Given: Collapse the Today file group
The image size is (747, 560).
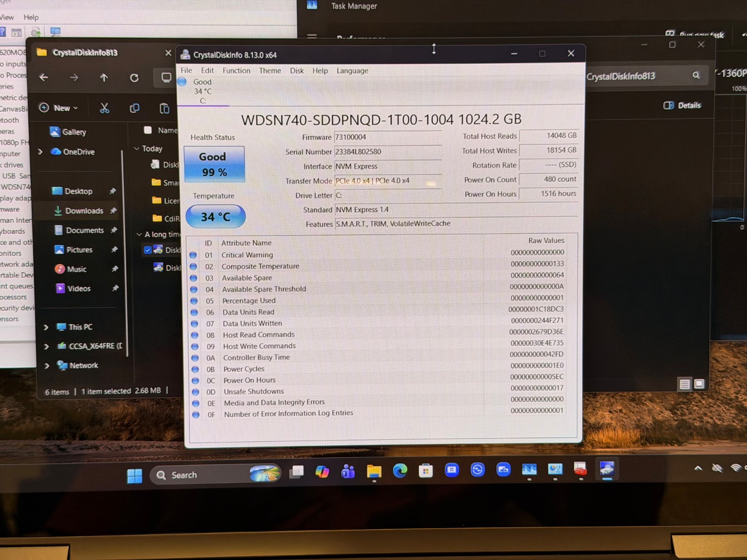Looking at the screenshot, I should tap(137, 148).
